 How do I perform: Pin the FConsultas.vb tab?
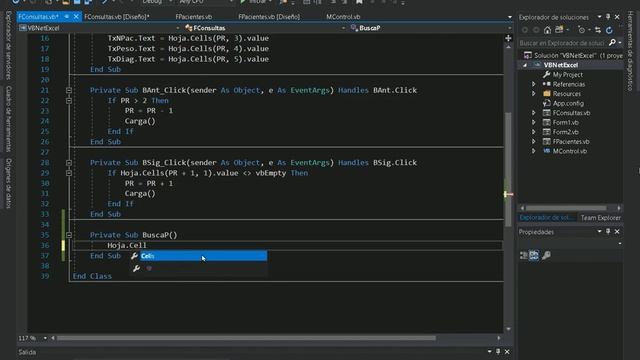click(x=67, y=17)
